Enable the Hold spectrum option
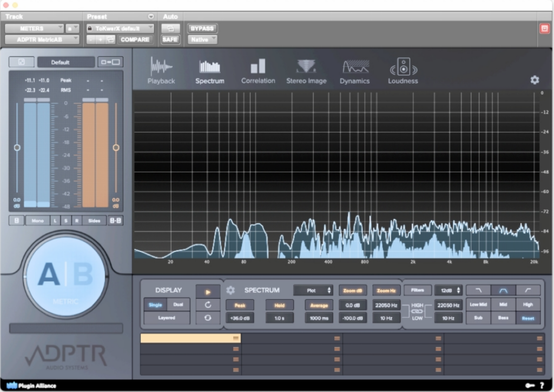This screenshot has height=392, width=554. [x=279, y=305]
